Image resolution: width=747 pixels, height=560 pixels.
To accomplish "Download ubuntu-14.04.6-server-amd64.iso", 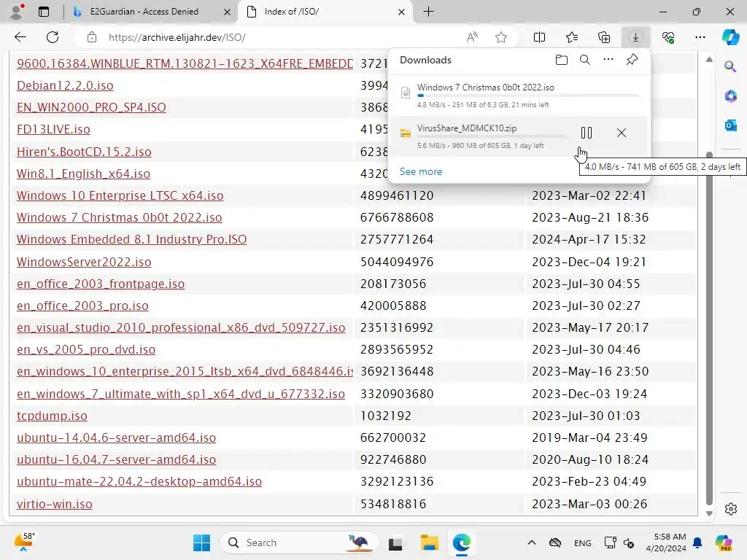I will (x=116, y=437).
